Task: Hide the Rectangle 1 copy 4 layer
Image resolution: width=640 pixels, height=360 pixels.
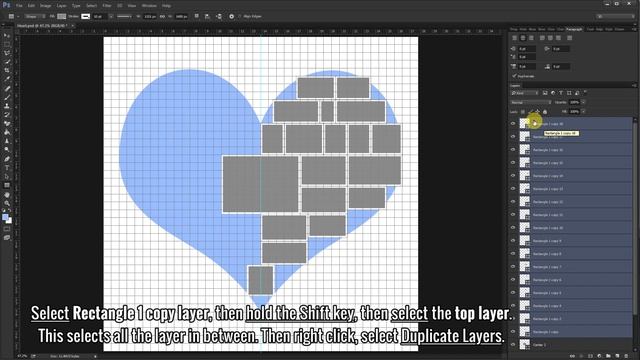Action: pyautogui.click(x=513, y=306)
